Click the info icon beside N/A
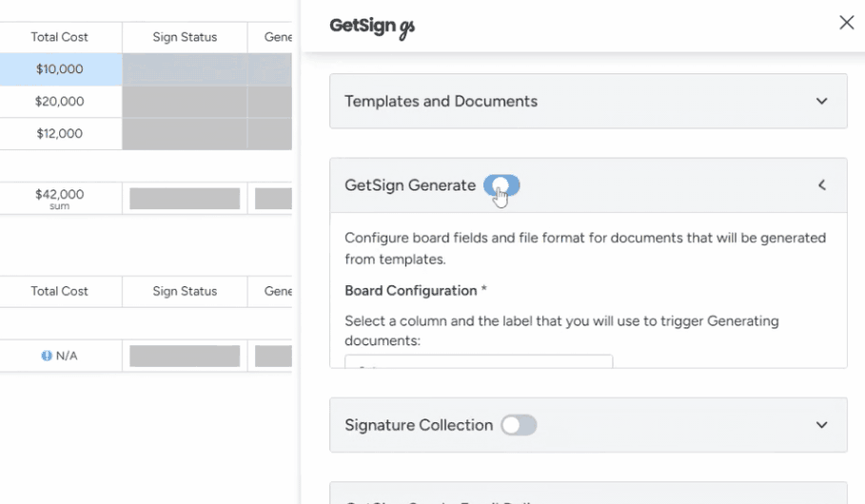This screenshot has height=504, width=865. [x=47, y=356]
